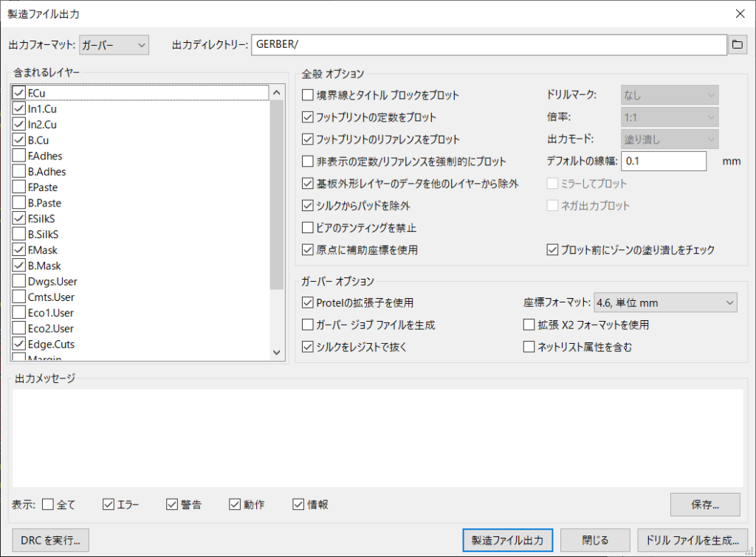Expand the 座標フォーマット combo box

click(664, 302)
